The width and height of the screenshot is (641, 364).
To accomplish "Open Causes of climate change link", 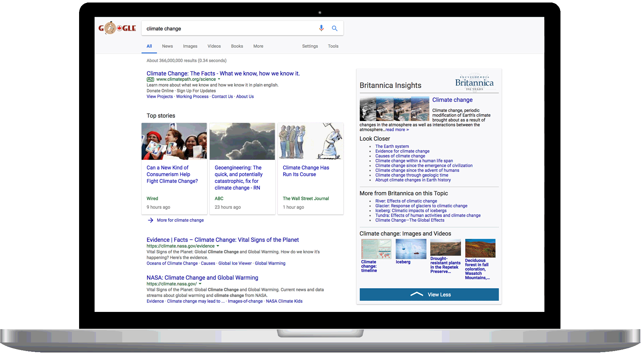I will [x=400, y=156].
